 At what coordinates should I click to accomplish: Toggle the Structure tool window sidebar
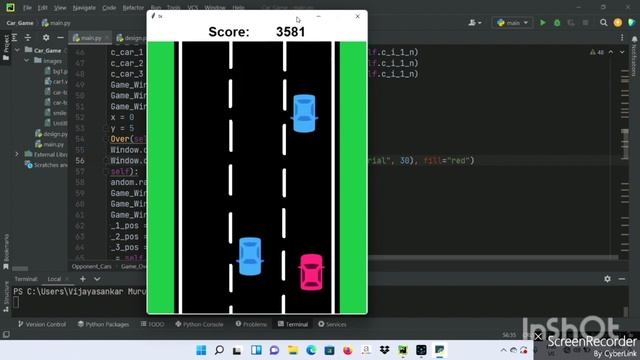tap(6, 297)
